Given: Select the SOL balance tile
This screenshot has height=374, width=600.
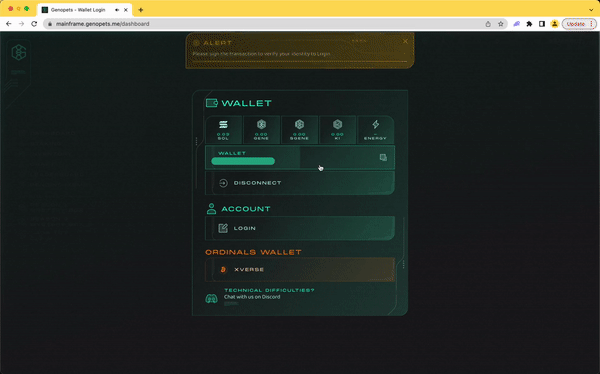Looking at the screenshot, I should click(223, 130).
